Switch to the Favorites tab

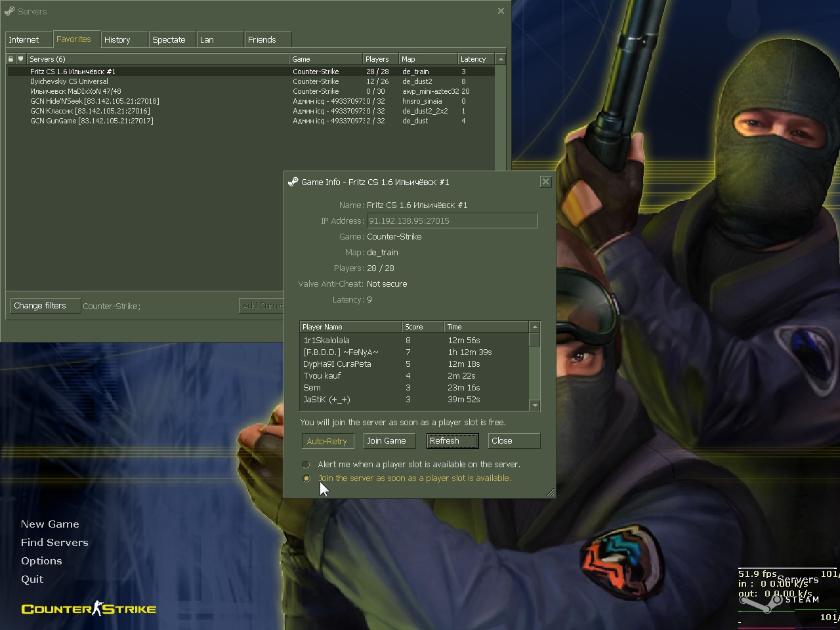pos(76,39)
